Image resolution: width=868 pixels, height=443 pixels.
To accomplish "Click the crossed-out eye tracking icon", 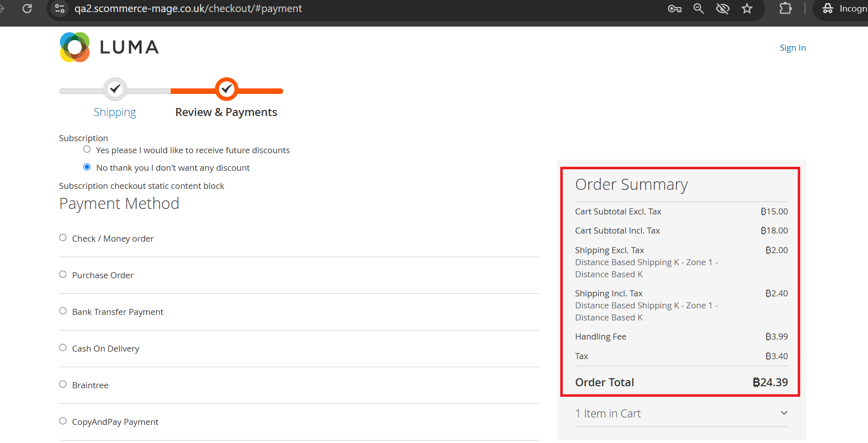I will point(722,9).
